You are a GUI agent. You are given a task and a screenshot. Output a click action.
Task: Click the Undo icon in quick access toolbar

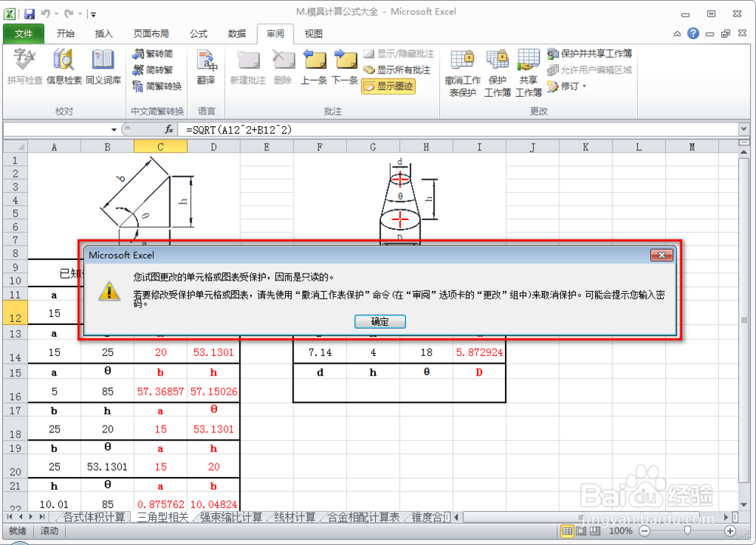[x=45, y=14]
